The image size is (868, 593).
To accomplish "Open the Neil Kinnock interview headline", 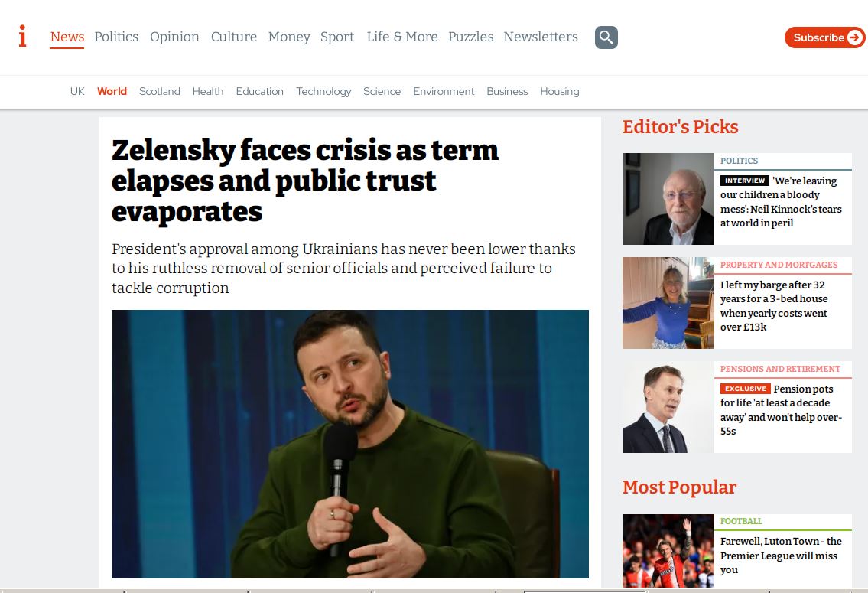I will pos(781,201).
